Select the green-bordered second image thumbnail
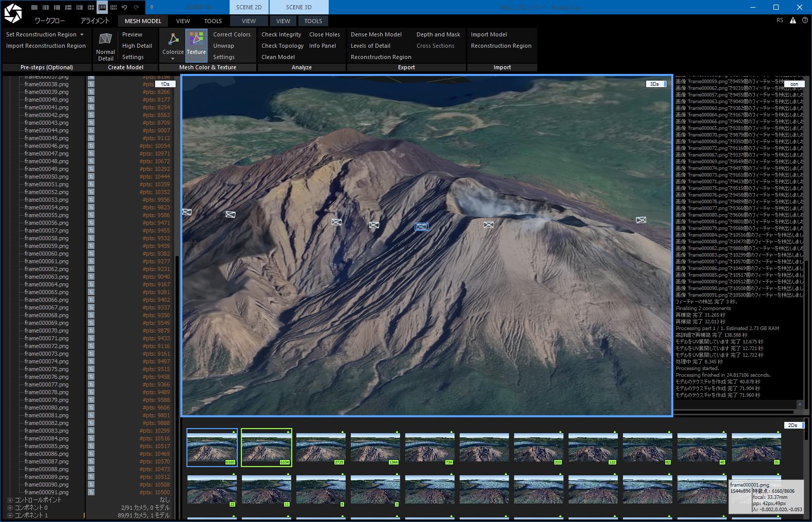This screenshot has height=522, width=812. (x=266, y=448)
